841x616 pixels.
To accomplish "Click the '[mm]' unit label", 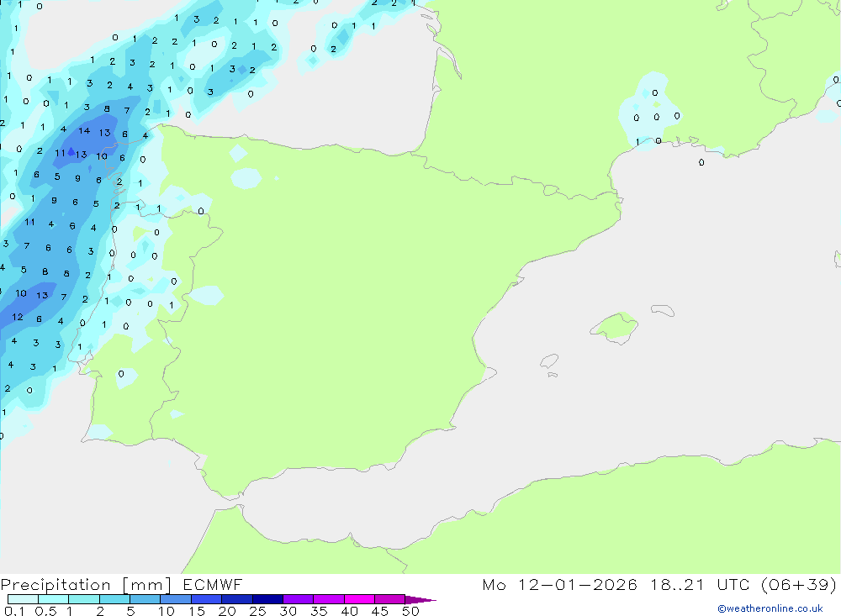I will click(147, 585).
